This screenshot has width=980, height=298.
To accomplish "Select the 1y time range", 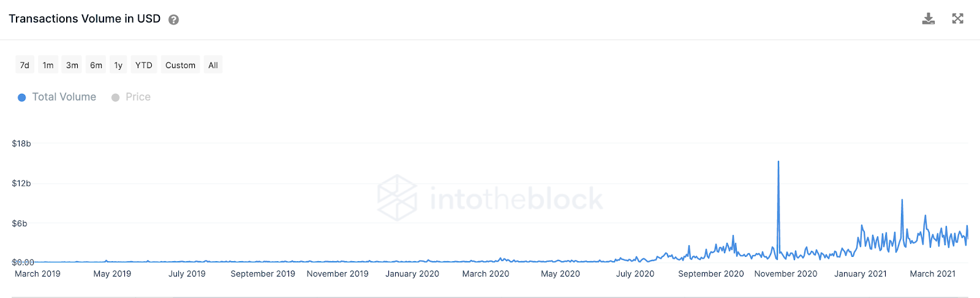I will click(118, 65).
